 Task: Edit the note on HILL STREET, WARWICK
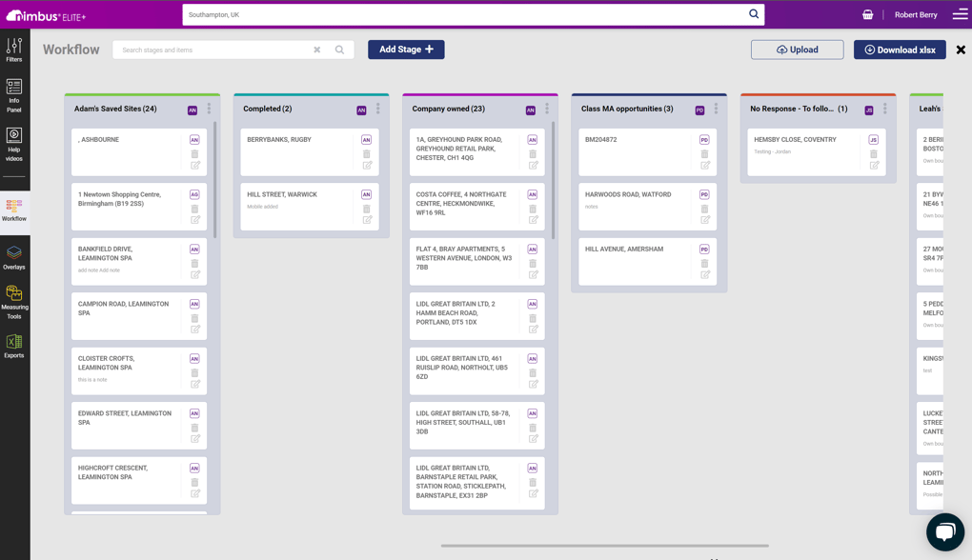point(365,220)
